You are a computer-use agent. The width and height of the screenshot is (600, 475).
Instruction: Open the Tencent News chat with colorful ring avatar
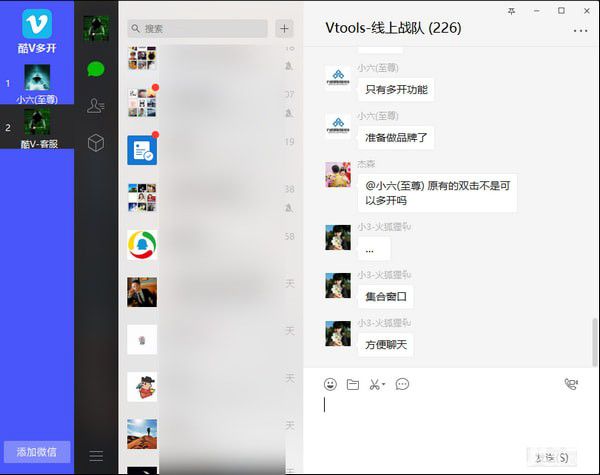142,245
